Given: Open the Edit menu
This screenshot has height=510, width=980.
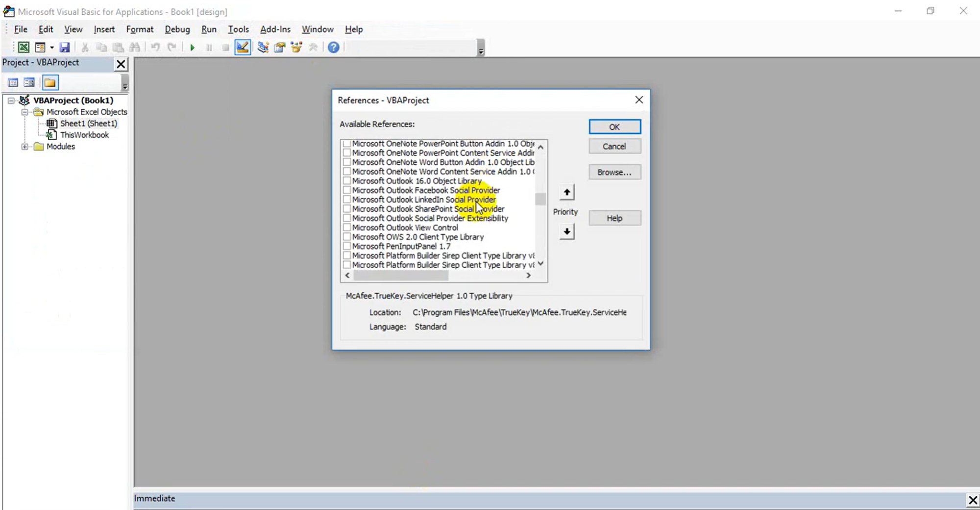Looking at the screenshot, I should [x=46, y=29].
